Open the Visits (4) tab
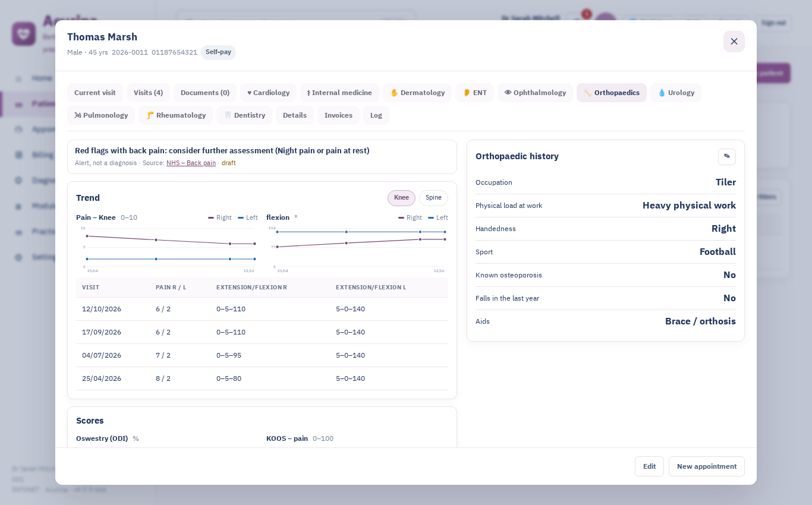The width and height of the screenshot is (812, 505). coord(148,93)
